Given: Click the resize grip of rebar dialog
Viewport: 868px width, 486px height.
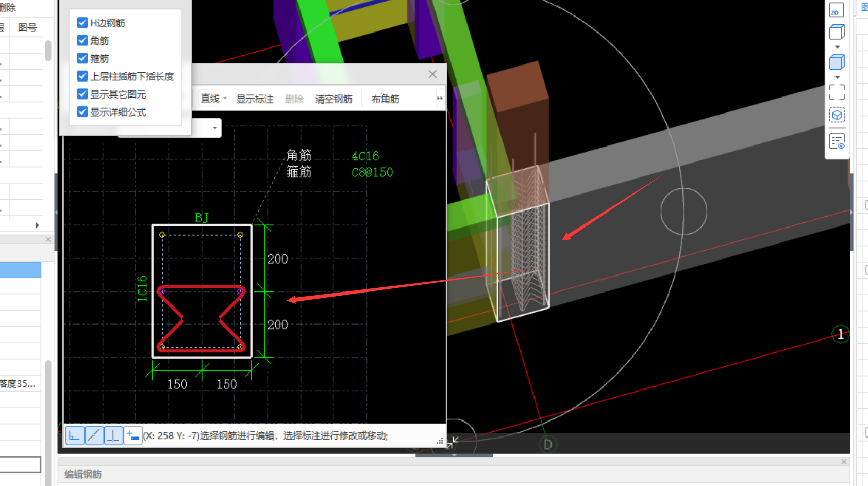Looking at the screenshot, I should pos(440,441).
